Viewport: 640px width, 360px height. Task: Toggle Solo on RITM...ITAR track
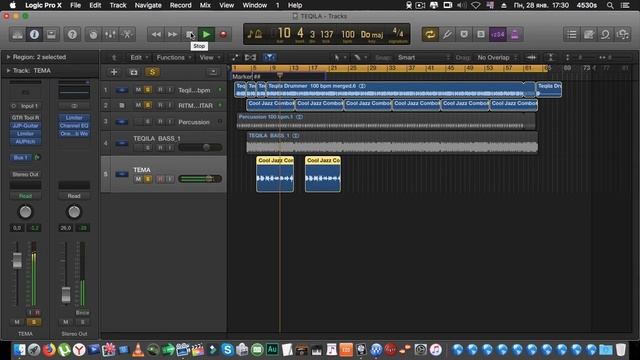coord(148,105)
